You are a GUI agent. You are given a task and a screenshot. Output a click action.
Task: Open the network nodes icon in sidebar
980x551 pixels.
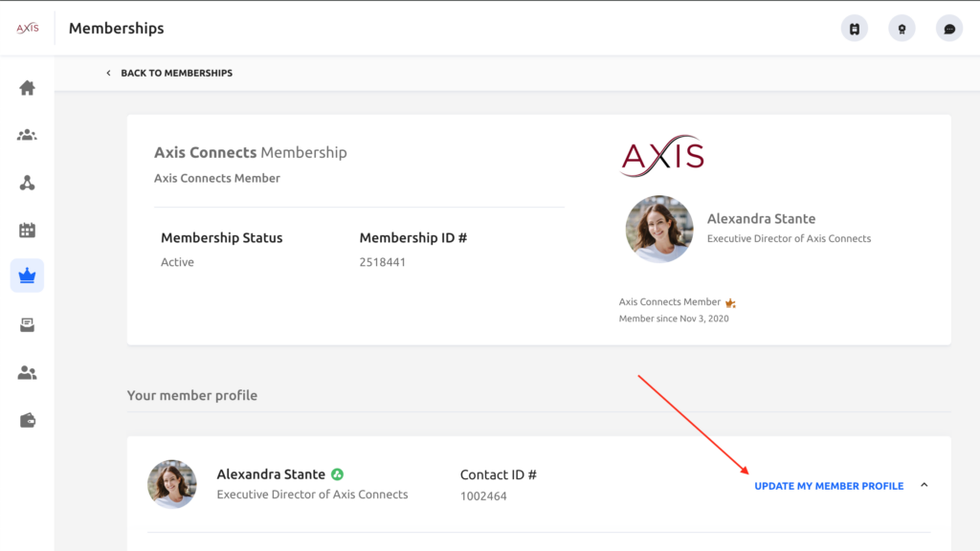pyautogui.click(x=27, y=183)
